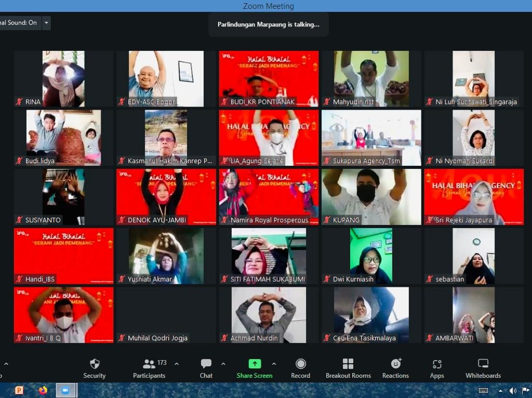Open the Security shield options
Viewport: 532px width, 398px height.
point(94,369)
